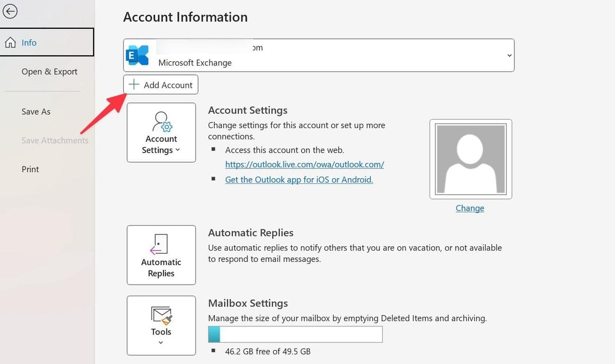Screen dimensions: 615x364
Task: Select the Info tab label in sidebar
Action: (x=29, y=43)
